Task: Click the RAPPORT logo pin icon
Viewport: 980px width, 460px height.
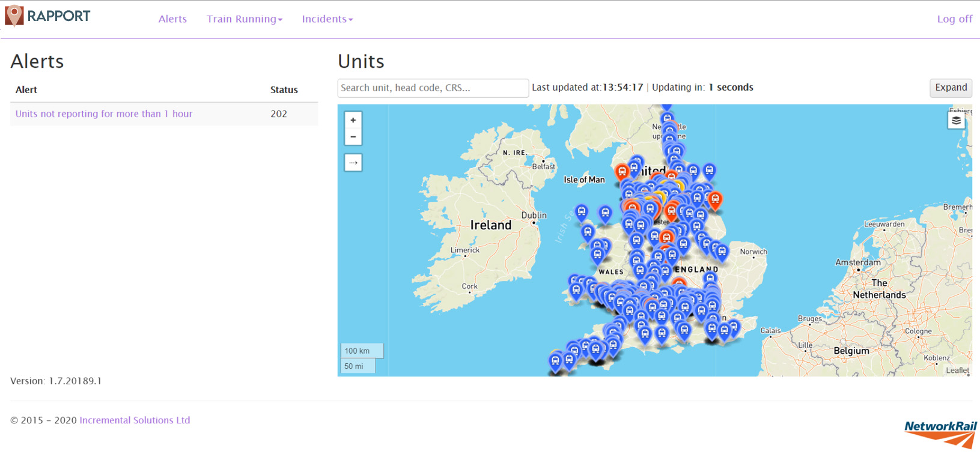Action: [x=14, y=16]
